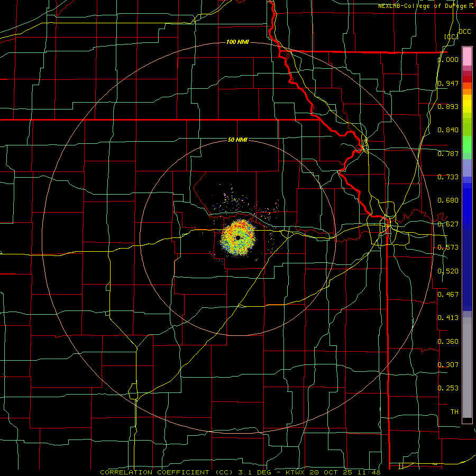Pick the pink swatch atop the color bar
The image size is (476, 476).
coord(467,57)
